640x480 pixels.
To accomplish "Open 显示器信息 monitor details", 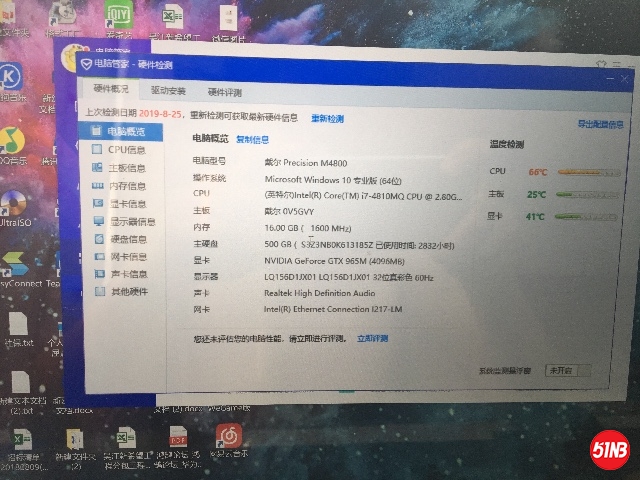I will pyautogui.click(x=128, y=222).
